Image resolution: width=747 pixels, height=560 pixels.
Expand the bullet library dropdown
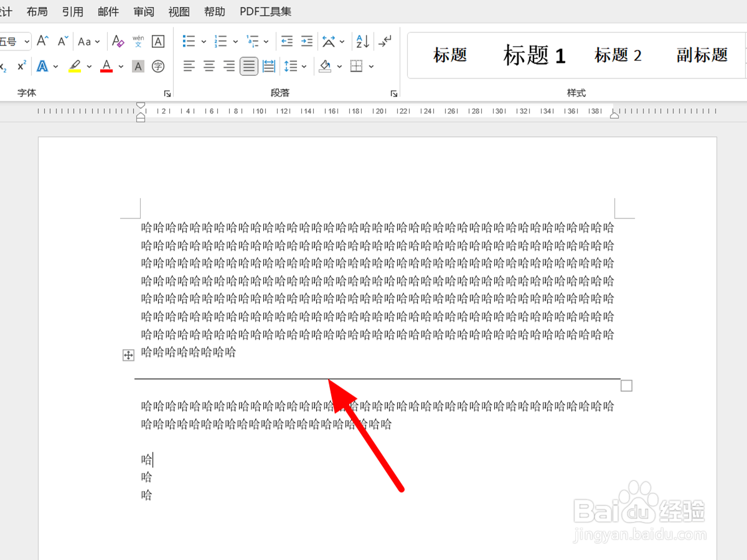(204, 42)
